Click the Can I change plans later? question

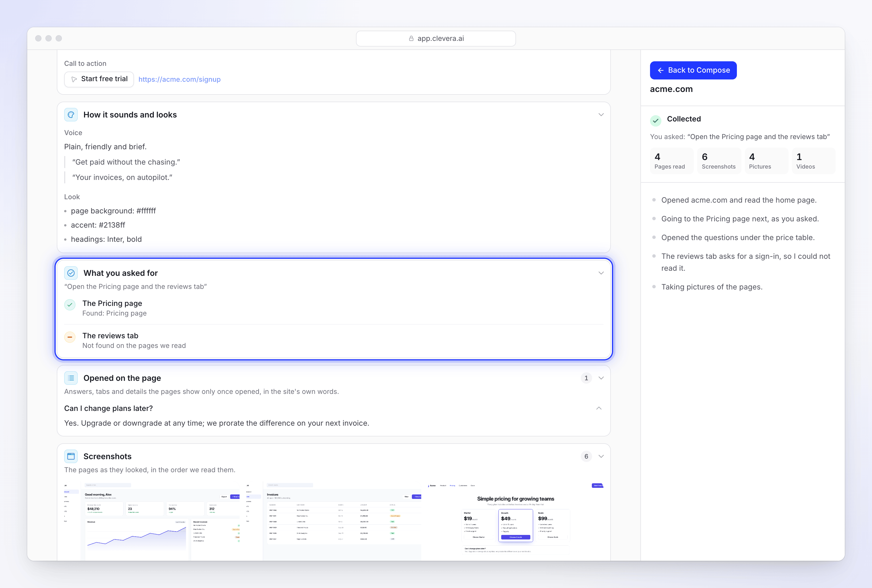pyautogui.click(x=108, y=408)
